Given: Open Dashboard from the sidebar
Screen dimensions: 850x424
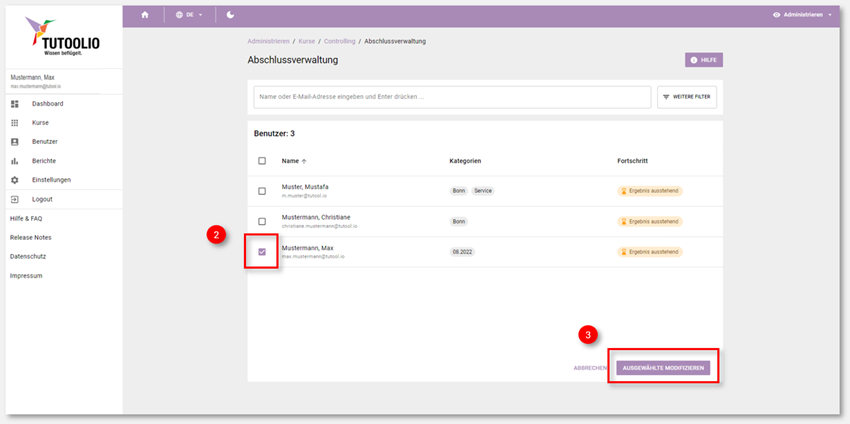Looking at the screenshot, I should pyautogui.click(x=47, y=104).
